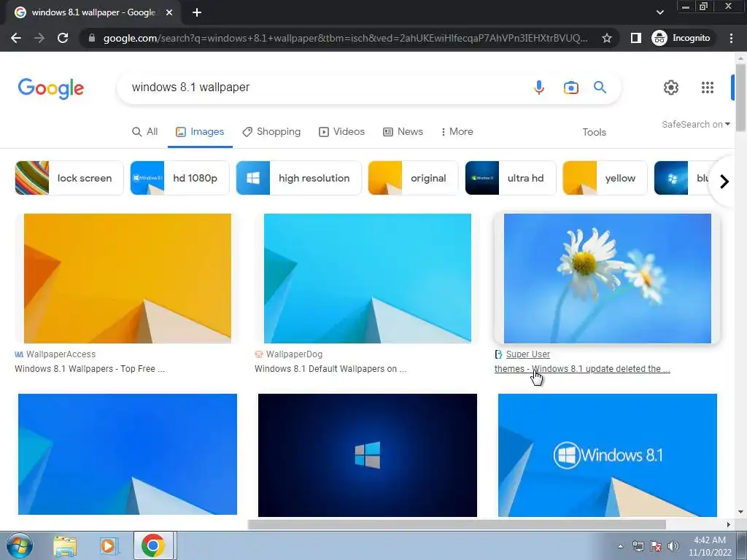The height and width of the screenshot is (560, 747).
Task: Open the dark Windows logo wallpaper thumbnail
Action: pos(368,455)
